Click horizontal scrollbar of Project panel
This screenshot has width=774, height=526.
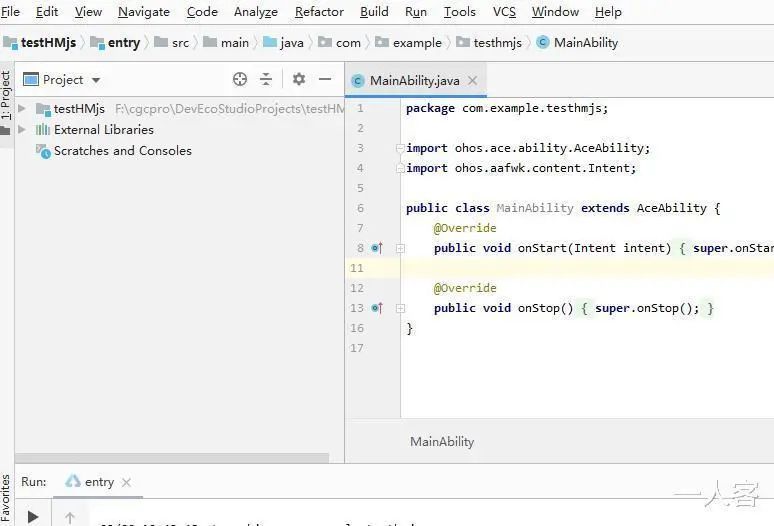pos(172,457)
